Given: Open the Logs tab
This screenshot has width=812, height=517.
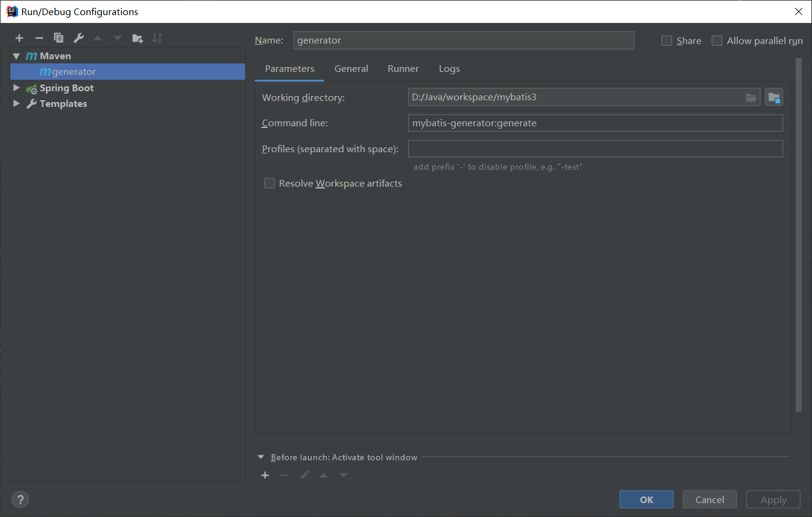Looking at the screenshot, I should (x=449, y=69).
